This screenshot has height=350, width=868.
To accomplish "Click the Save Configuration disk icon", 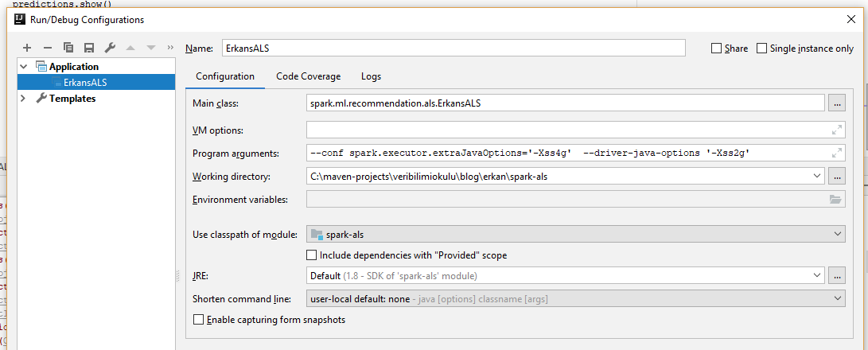I will (x=89, y=49).
